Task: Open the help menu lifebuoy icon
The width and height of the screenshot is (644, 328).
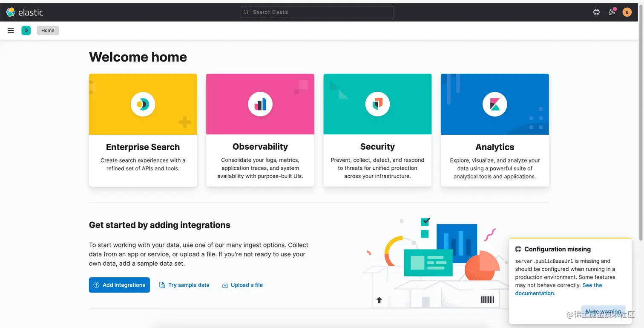Action: pos(596,12)
